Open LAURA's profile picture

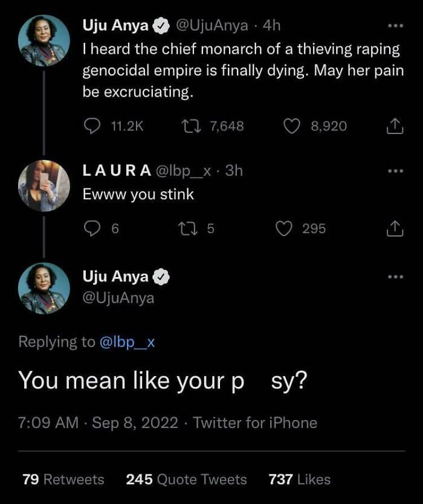44,185
